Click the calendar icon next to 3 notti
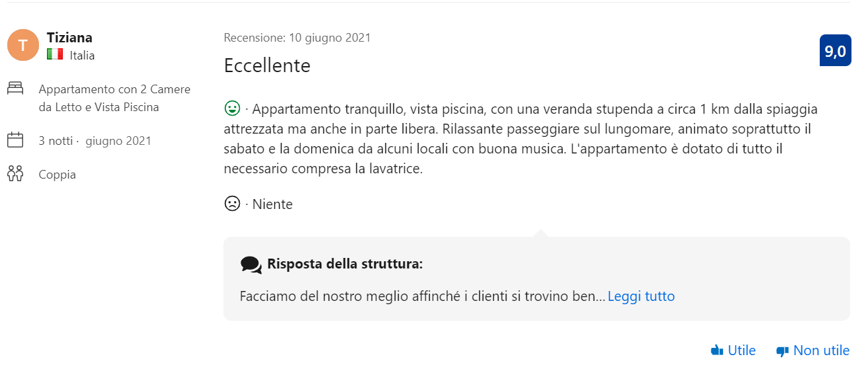 [15, 140]
